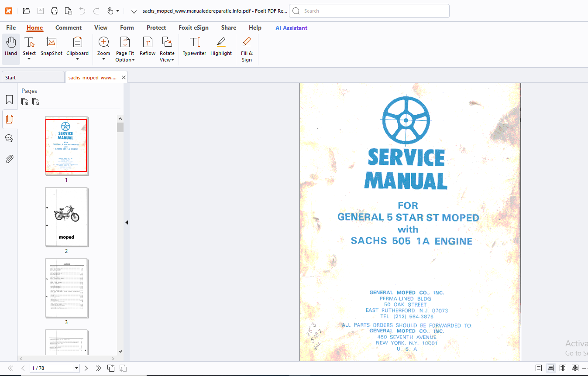This screenshot has height=376, width=588.
Task: Click the thumbnails panel scroll-left arrow
Action: 21,358
